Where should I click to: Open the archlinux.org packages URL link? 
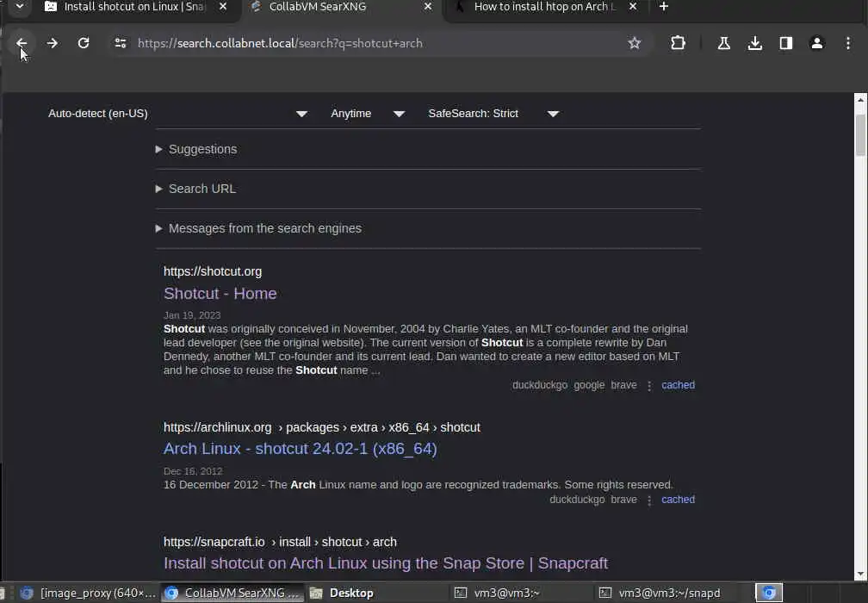pos(322,427)
